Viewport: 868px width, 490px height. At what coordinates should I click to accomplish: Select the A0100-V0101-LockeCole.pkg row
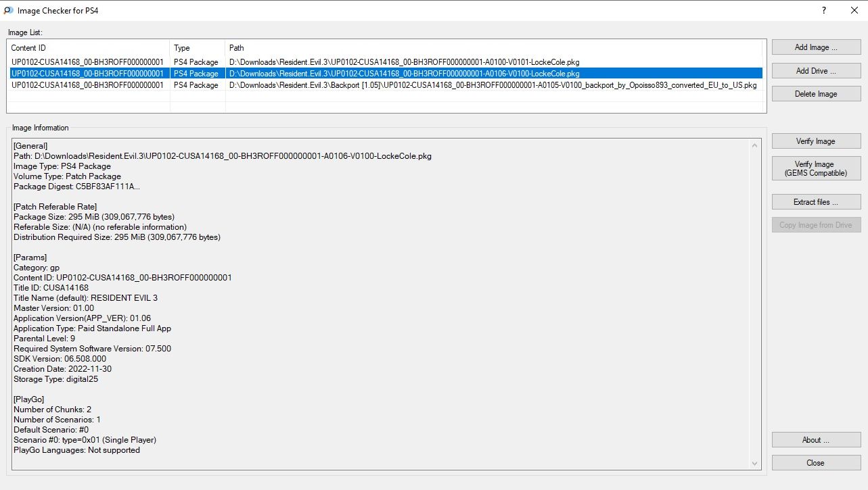(x=385, y=62)
